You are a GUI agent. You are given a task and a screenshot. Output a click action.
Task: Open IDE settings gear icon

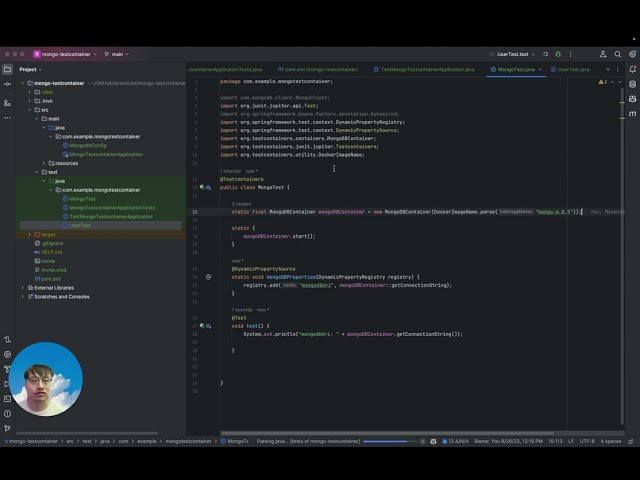click(x=633, y=54)
